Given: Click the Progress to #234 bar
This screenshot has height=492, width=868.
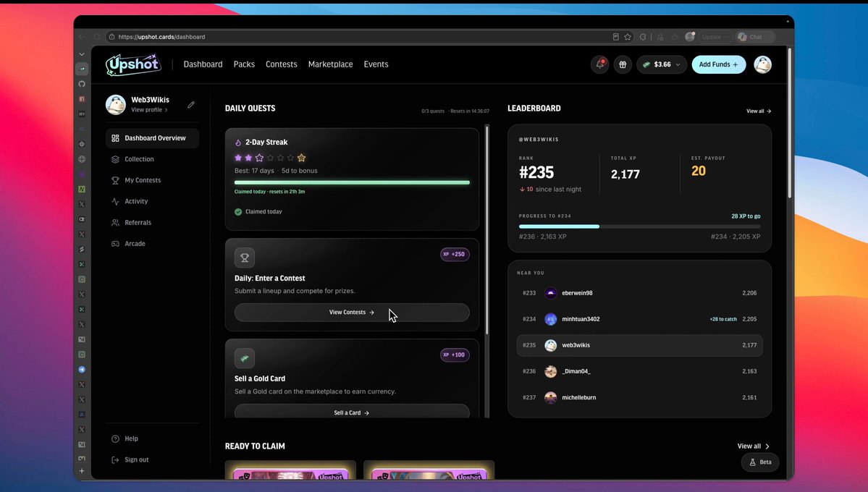Looking at the screenshot, I should pos(639,226).
